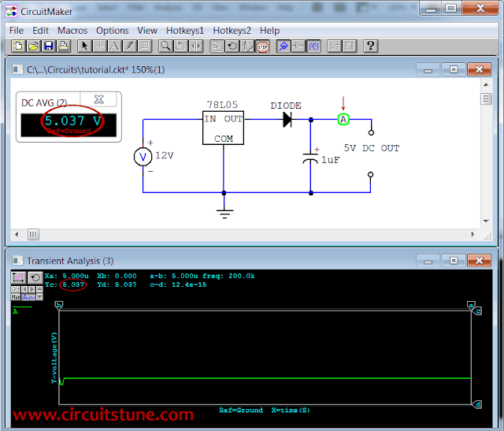
Task: Select the Arrow pointer tool
Action: 84,46
